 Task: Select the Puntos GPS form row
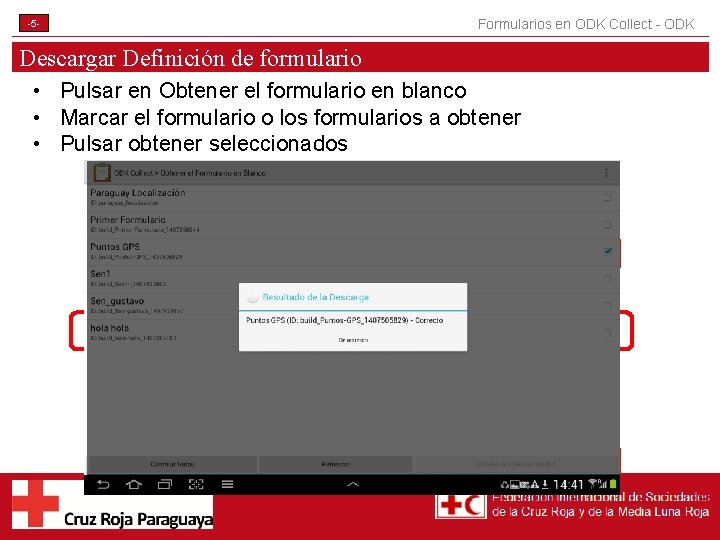353,252
